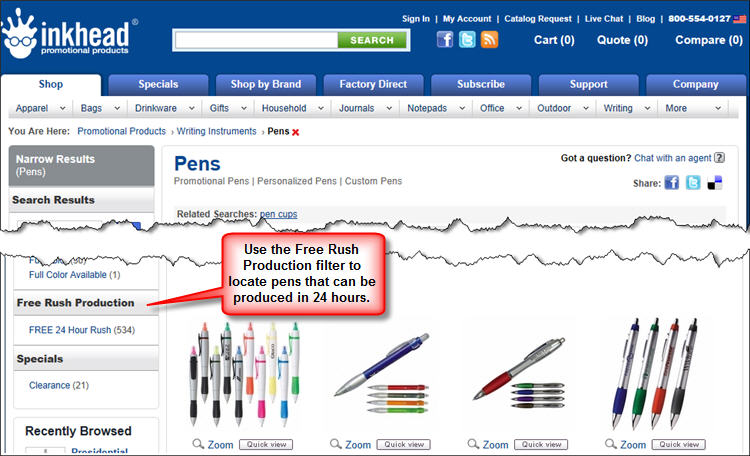
Task: Share page via Facebook icon
Action: (x=672, y=183)
